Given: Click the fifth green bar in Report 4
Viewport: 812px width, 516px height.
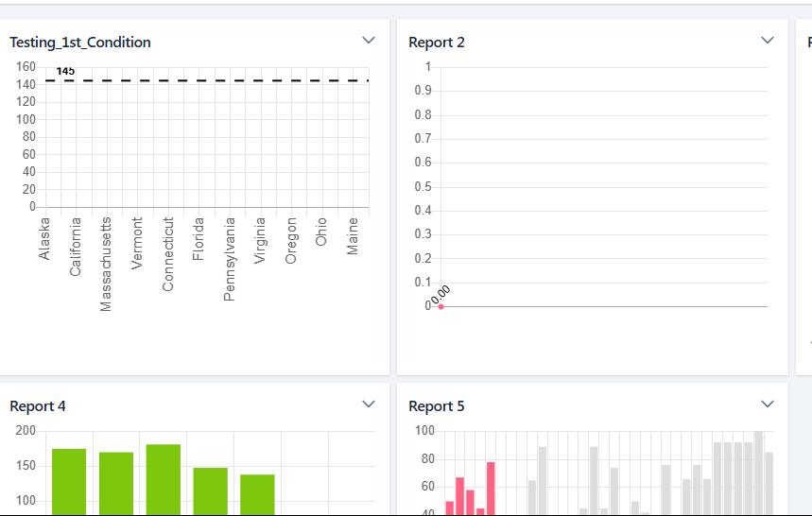Looking at the screenshot, I should [x=257, y=493].
